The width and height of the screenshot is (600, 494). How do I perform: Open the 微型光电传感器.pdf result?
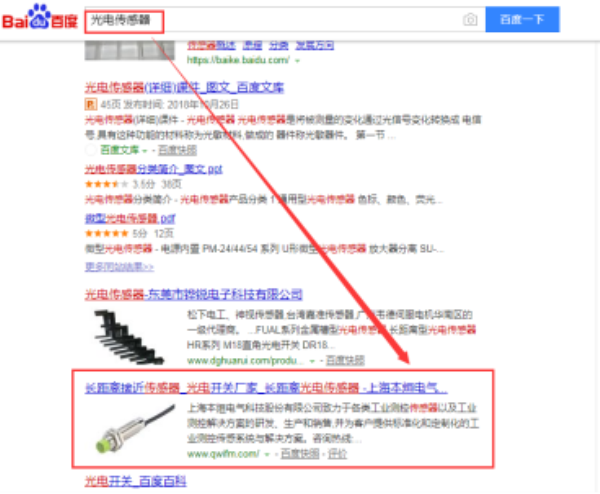(130, 218)
